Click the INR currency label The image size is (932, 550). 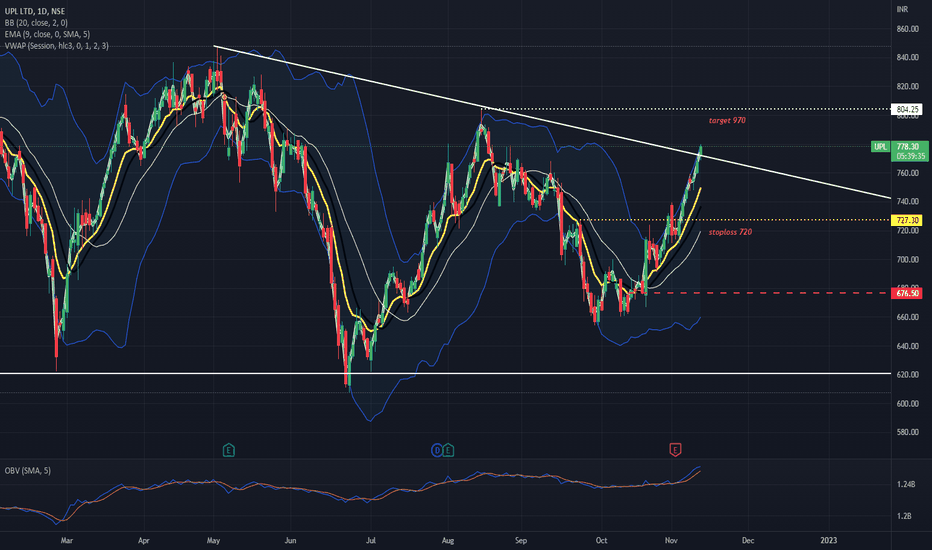coord(902,9)
